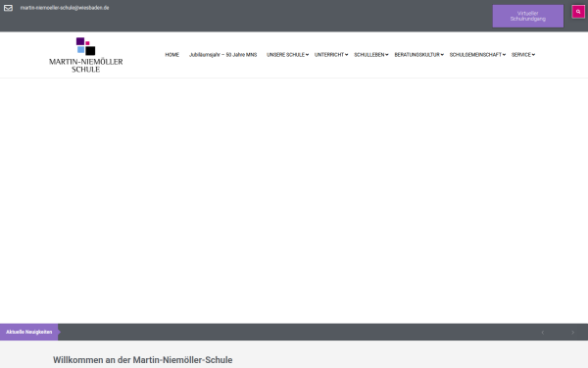This screenshot has height=368, width=588.
Task: Click the Aktuelle Neuigkeiten label
Action: [x=28, y=332]
